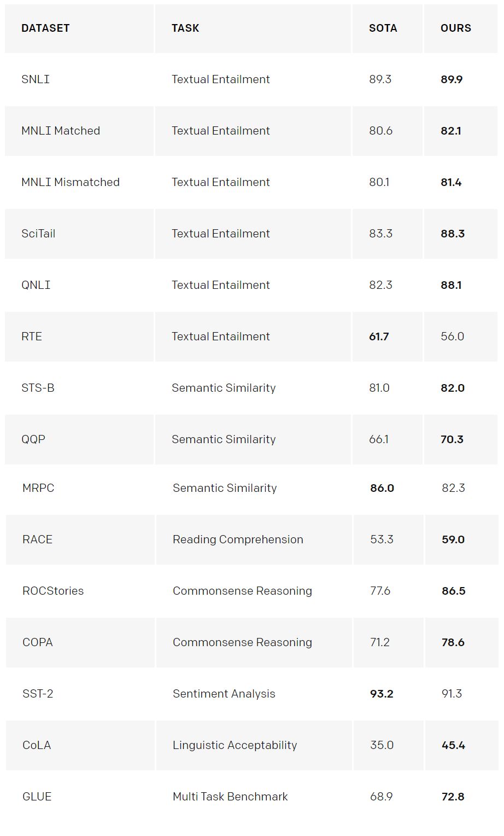Click GLUE OURS score 72.8

[x=453, y=797]
